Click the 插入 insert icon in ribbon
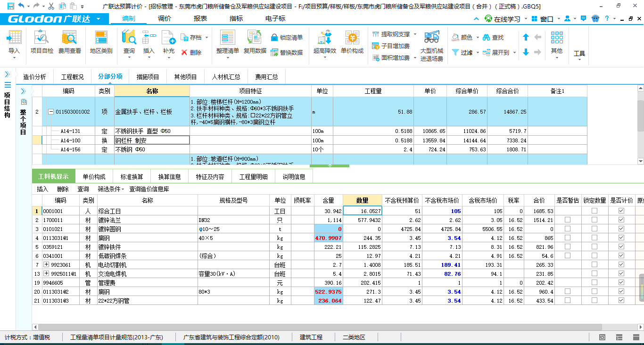Image resolution: width=644 pixels, height=345 pixels. (149, 38)
